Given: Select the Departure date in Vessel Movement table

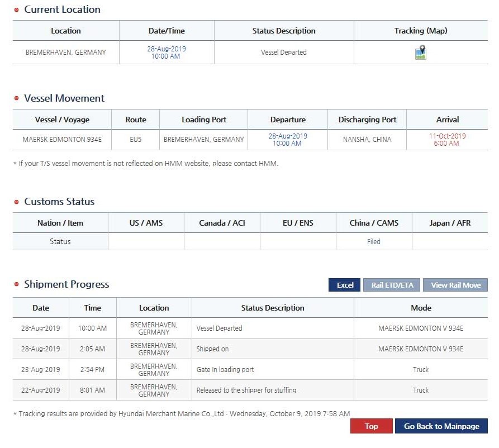Looking at the screenshot, I should (287, 140).
